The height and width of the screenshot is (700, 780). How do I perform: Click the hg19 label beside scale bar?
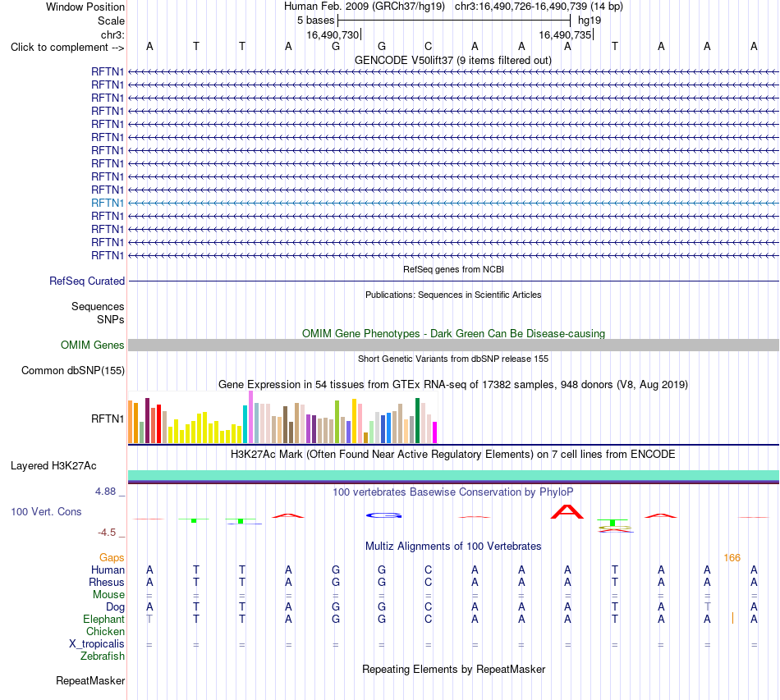pos(590,21)
